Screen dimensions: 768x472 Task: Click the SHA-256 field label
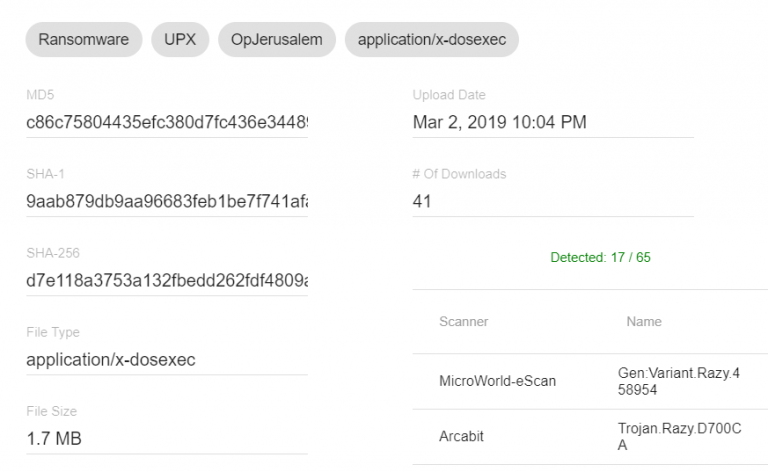[x=53, y=253]
